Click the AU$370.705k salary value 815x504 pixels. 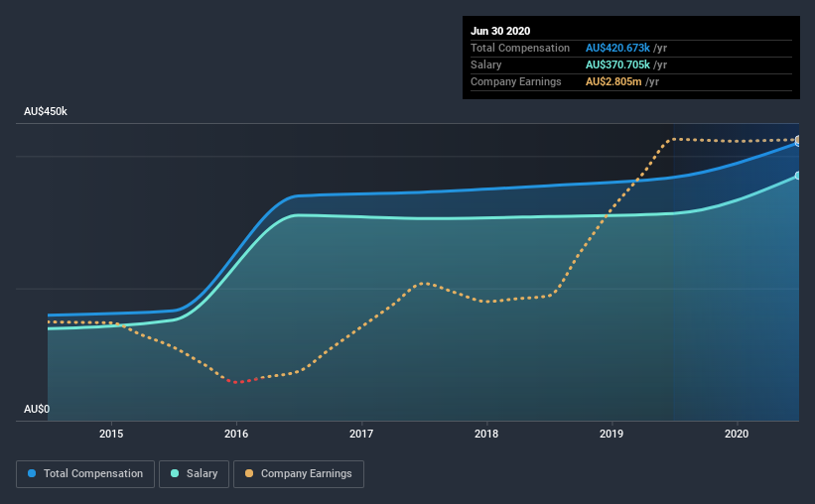point(617,64)
